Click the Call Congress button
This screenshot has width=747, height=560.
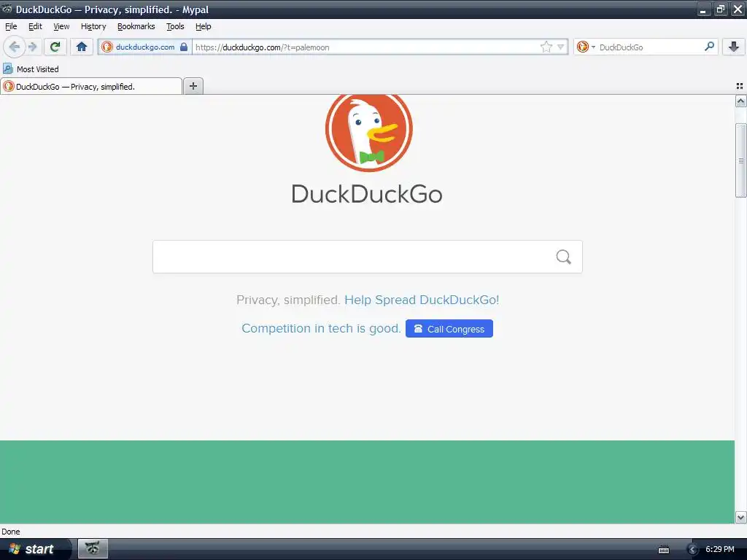pyautogui.click(x=449, y=329)
